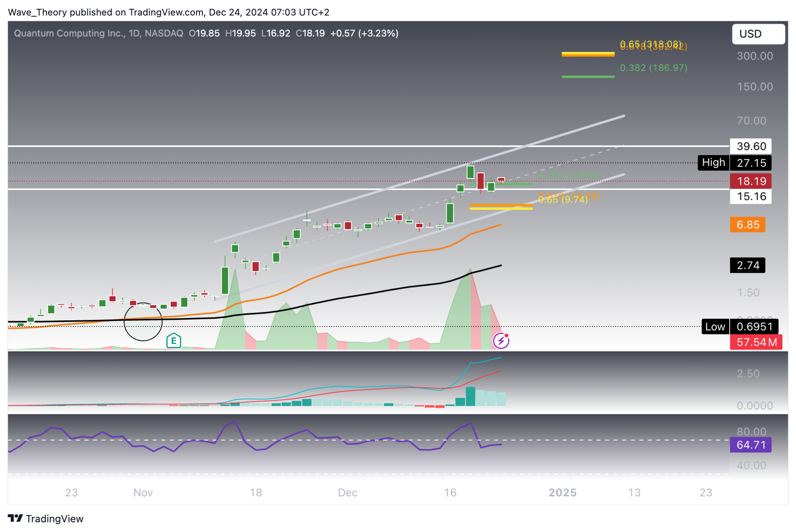Image resolution: width=796 pixels, height=532 pixels.
Task: Click the circle drawing near the November candles
Action: coord(143,322)
